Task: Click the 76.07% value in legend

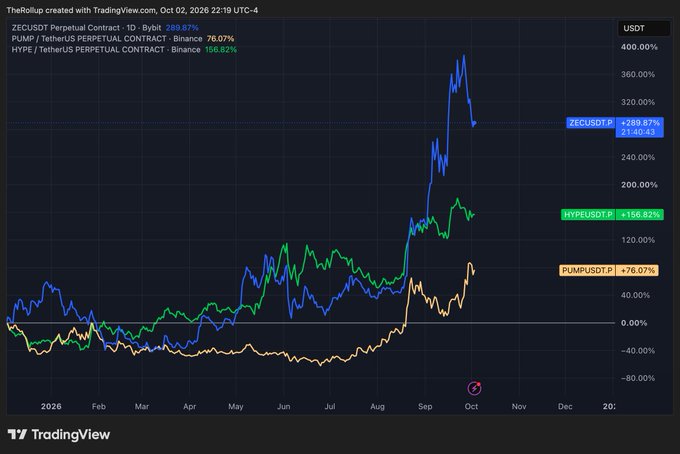Action: [x=220, y=39]
